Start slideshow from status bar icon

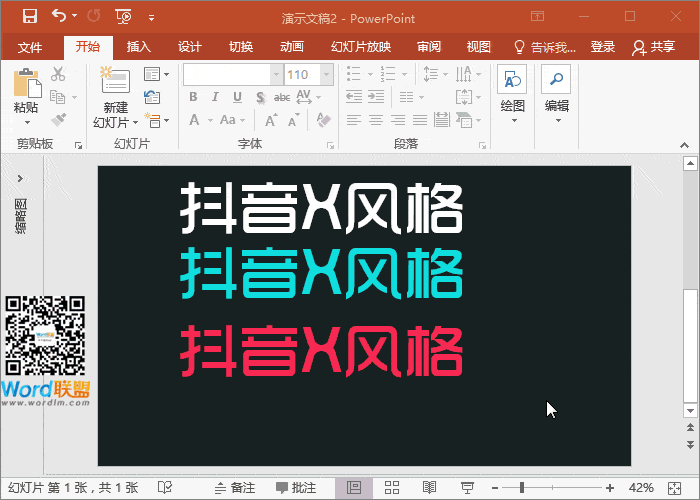pyautogui.click(x=467, y=487)
